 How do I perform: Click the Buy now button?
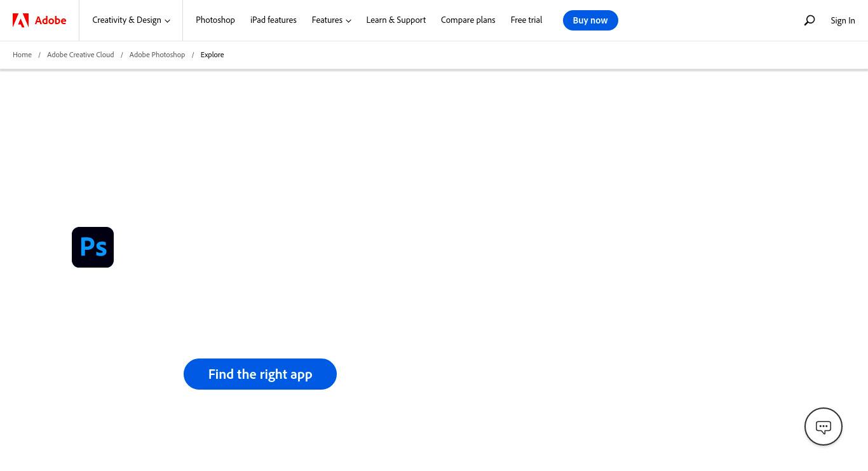pyautogui.click(x=590, y=20)
